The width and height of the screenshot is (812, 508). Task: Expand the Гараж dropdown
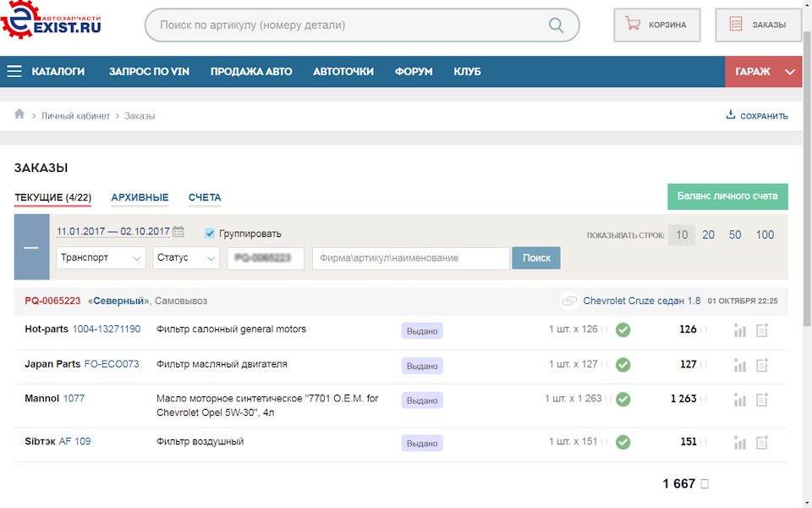763,71
